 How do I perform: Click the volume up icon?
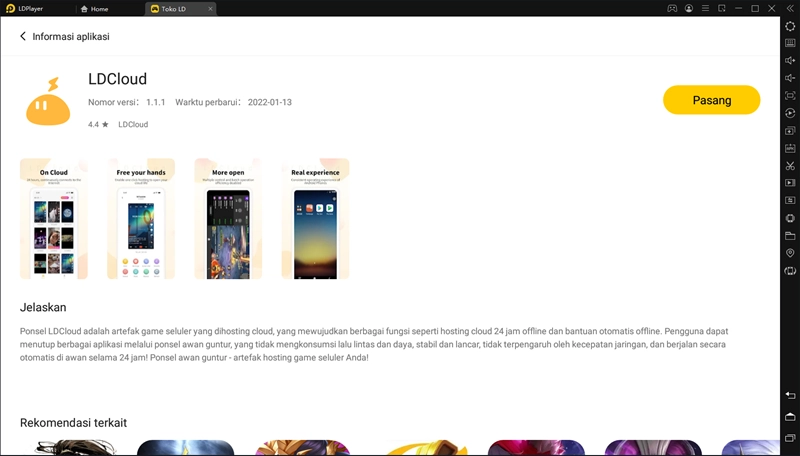(790, 61)
